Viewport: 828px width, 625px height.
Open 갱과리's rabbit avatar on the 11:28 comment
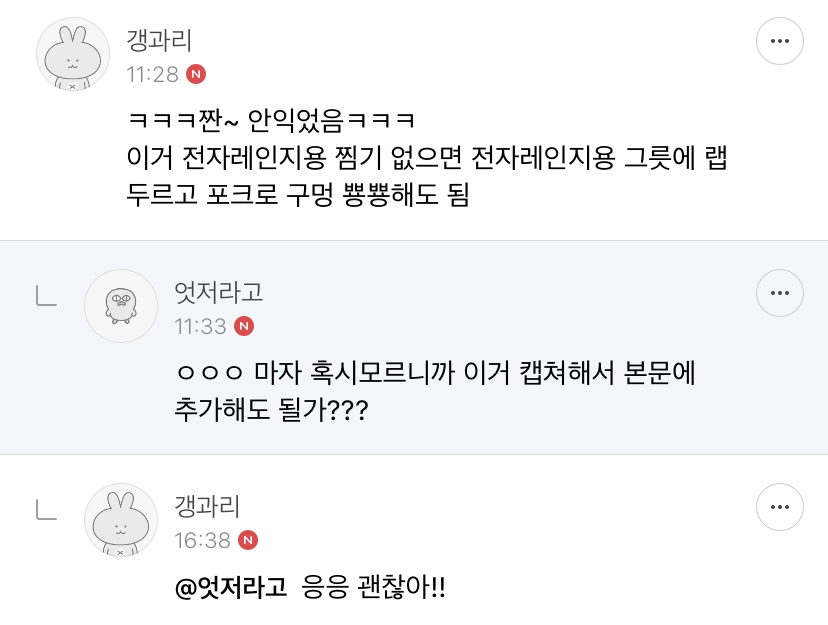(x=73, y=54)
